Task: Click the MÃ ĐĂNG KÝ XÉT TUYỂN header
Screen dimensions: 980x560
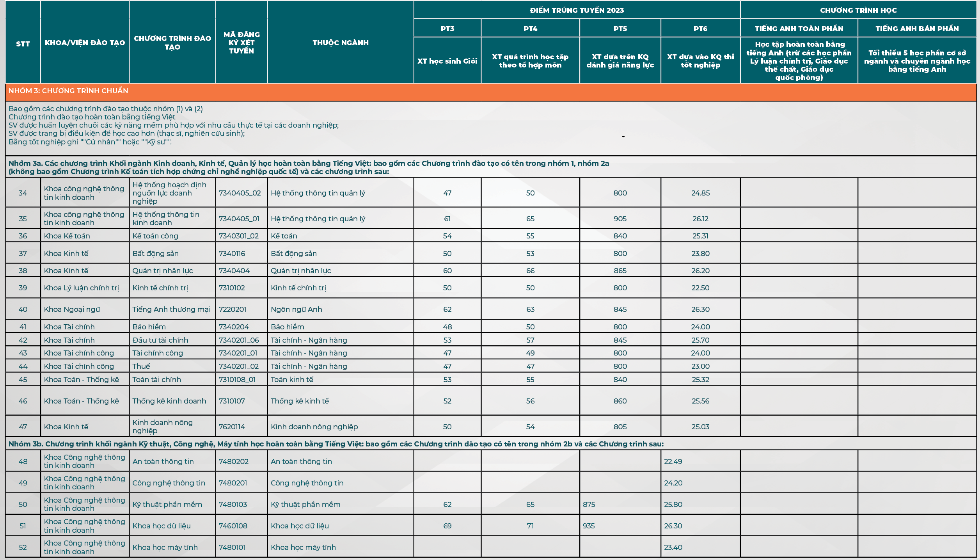Action: 241,43
